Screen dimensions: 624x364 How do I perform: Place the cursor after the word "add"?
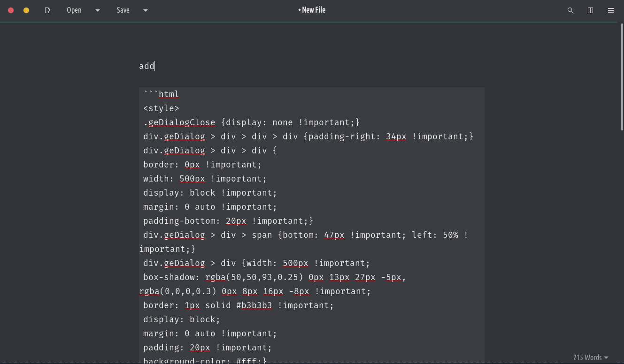(x=155, y=66)
